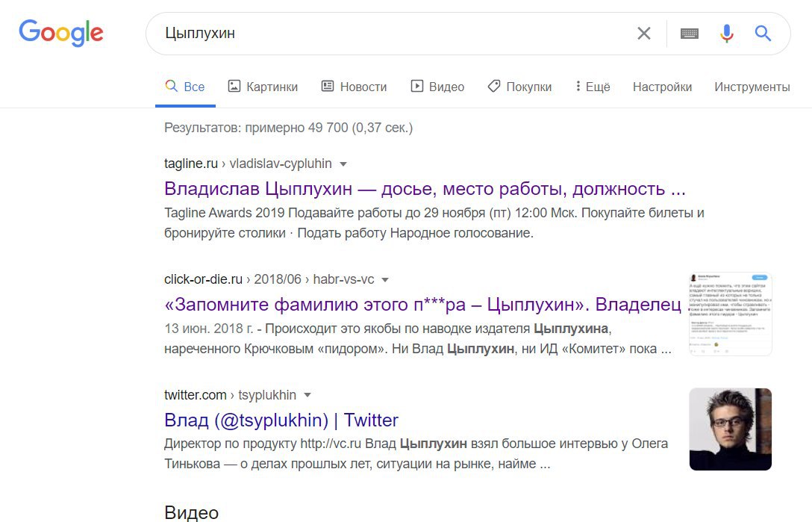Expand dropdown arrow next to twitter.com result

pyautogui.click(x=307, y=395)
